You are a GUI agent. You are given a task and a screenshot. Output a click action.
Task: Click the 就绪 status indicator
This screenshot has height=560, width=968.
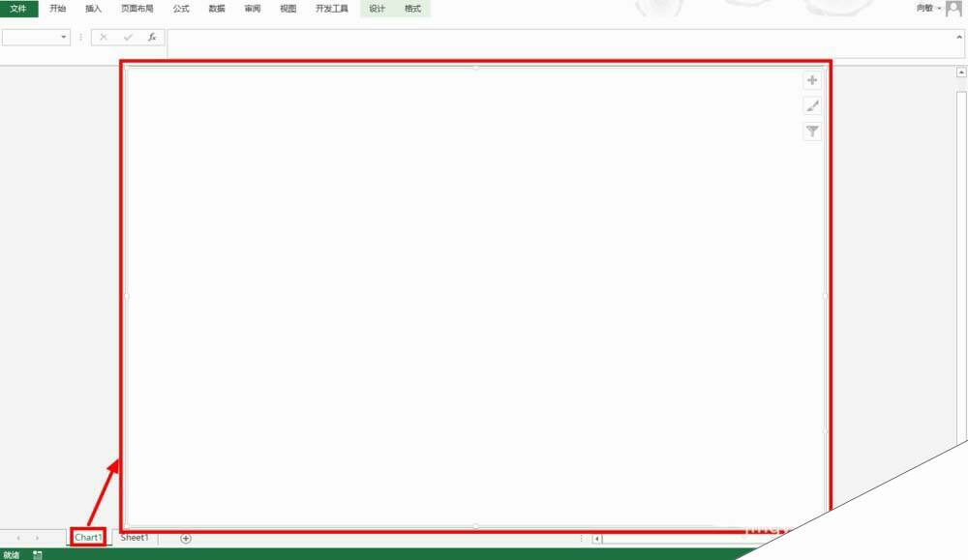12,554
